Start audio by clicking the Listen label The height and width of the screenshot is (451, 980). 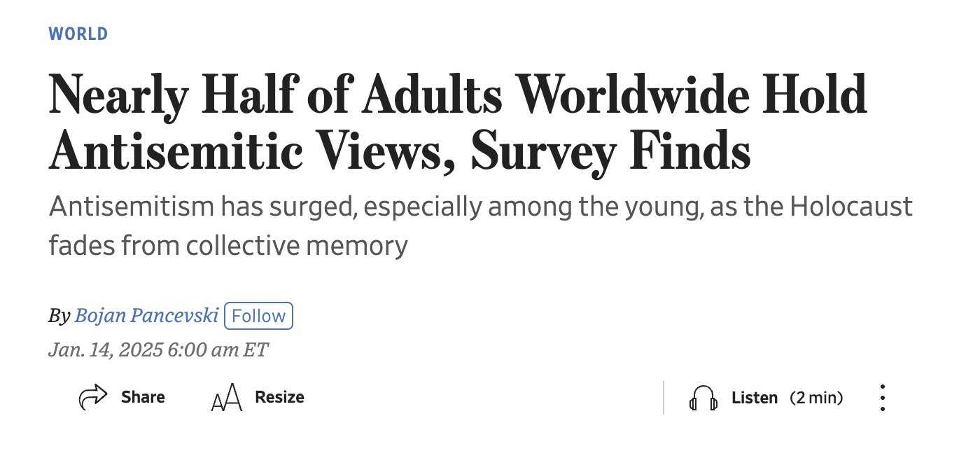755,398
